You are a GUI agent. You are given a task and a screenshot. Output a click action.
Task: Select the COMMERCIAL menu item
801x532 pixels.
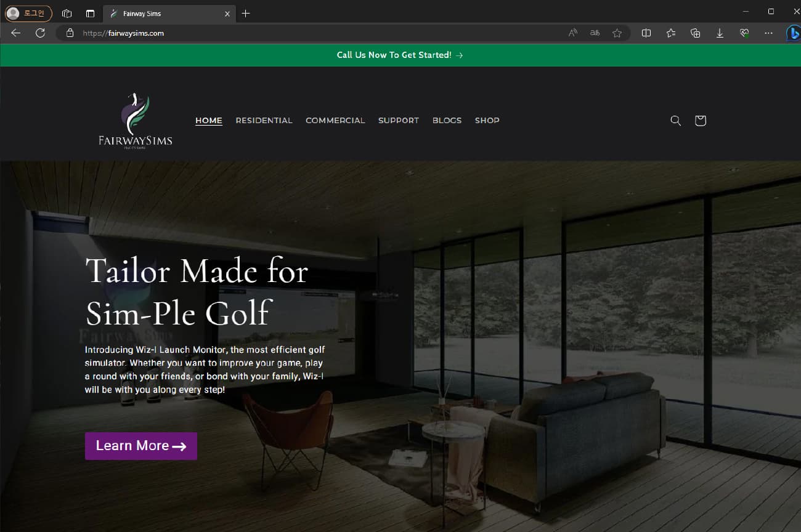335,121
